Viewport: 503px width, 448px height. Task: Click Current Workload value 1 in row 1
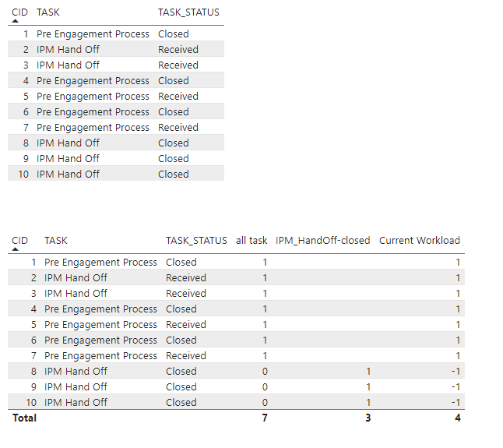tap(458, 263)
